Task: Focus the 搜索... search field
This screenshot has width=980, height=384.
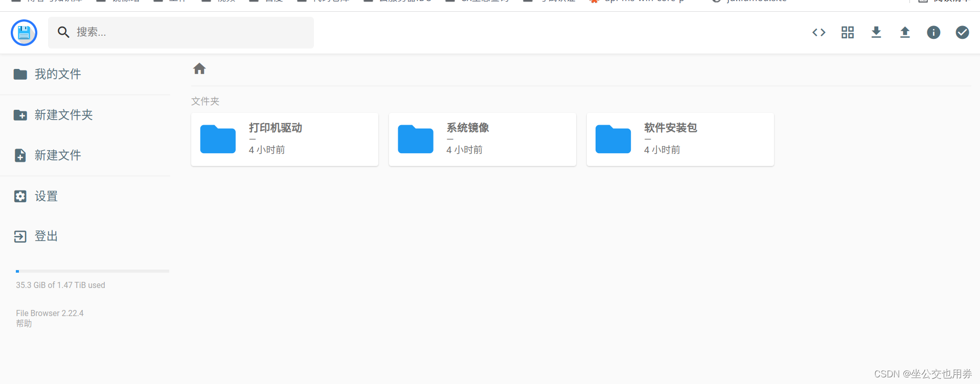Action: pyautogui.click(x=181, y=33)
